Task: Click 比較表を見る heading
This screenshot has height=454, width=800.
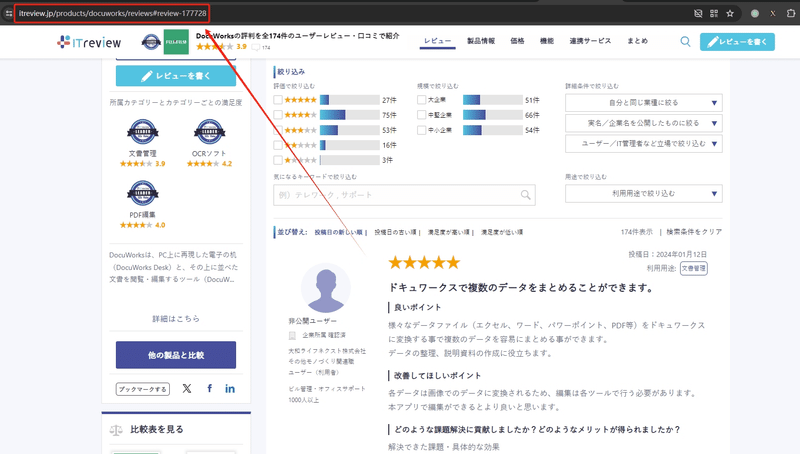Action: point(157,430)
